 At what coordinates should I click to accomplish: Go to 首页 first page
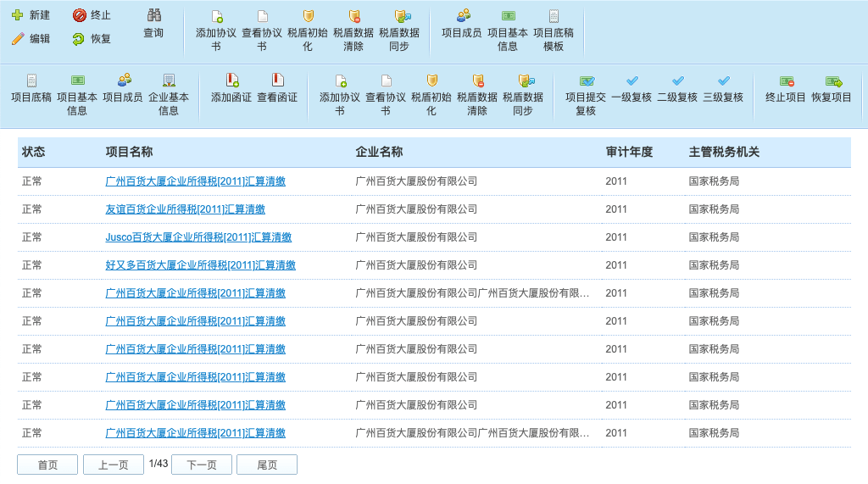point(47,465)
